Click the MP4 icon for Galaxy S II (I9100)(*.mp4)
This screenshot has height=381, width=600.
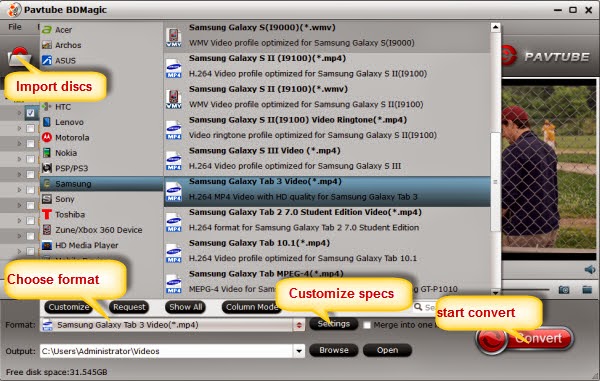(x=174, y=68)
